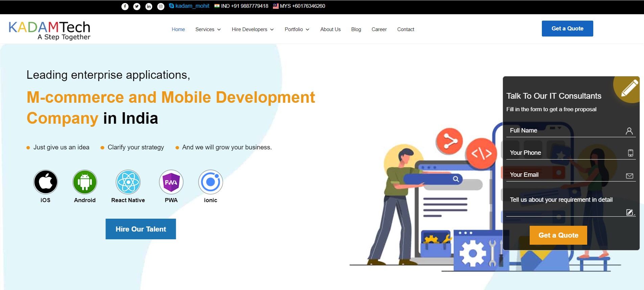
Task: Click 'Clarify your strategy' text
Action: pyautogui.click(x=136, y=147)
